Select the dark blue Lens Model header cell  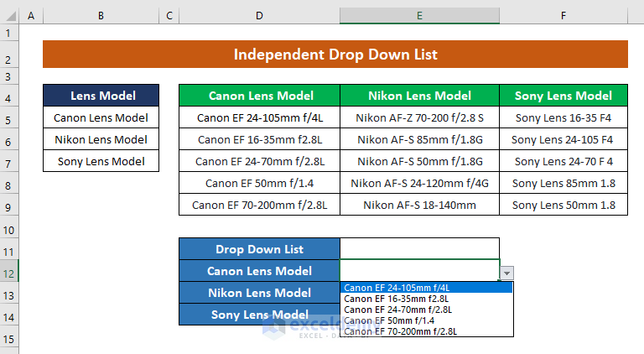(x=101, y=96)
